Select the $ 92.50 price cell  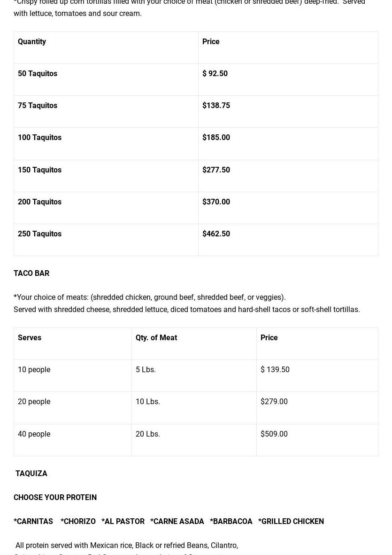(215, 74)
